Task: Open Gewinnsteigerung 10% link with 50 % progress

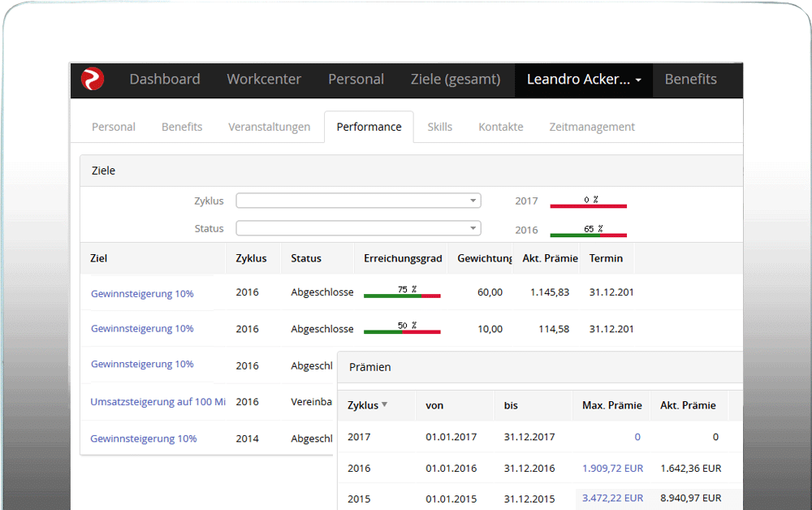Action: coord(142,328)
